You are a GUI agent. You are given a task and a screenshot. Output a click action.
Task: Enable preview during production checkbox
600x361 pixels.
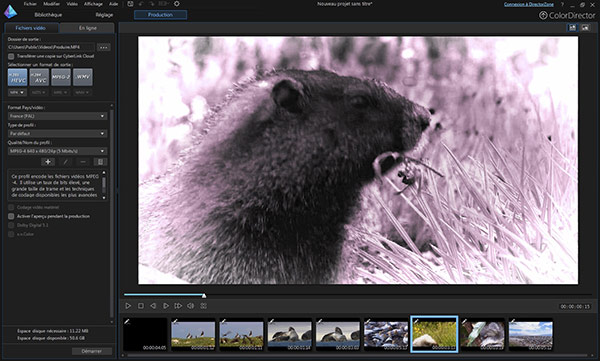[x=11, y=216]
